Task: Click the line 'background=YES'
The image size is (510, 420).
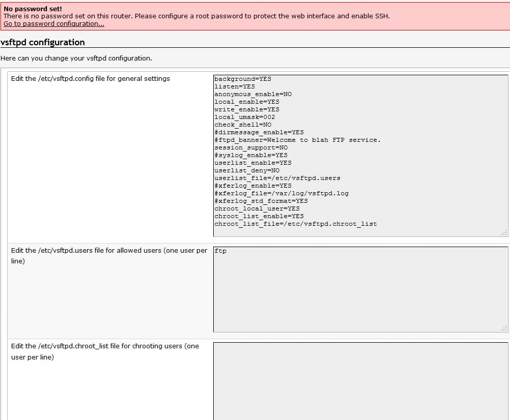Action: 243,79
